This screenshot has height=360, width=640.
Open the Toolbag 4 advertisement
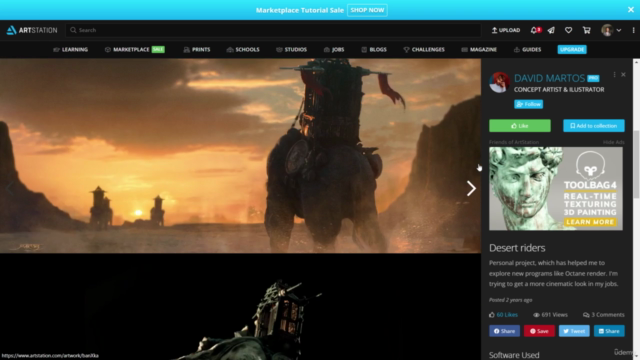[556, 189]
